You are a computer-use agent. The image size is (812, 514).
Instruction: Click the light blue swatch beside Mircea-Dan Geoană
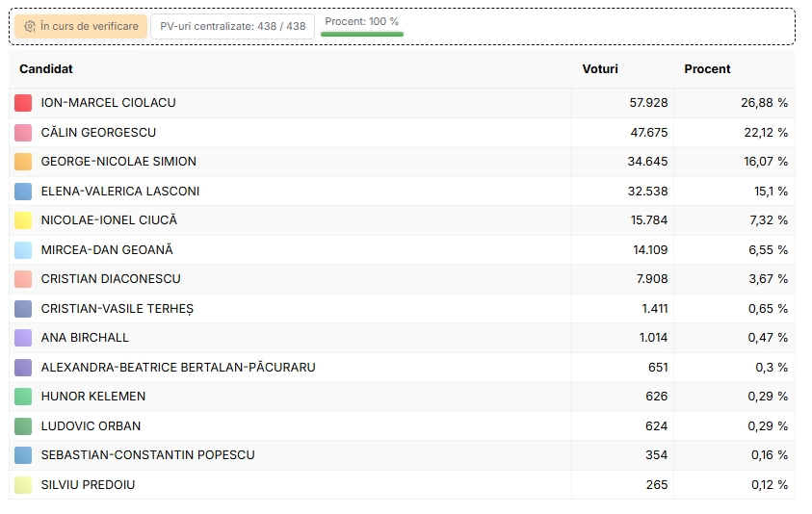(x=23, y=250)
